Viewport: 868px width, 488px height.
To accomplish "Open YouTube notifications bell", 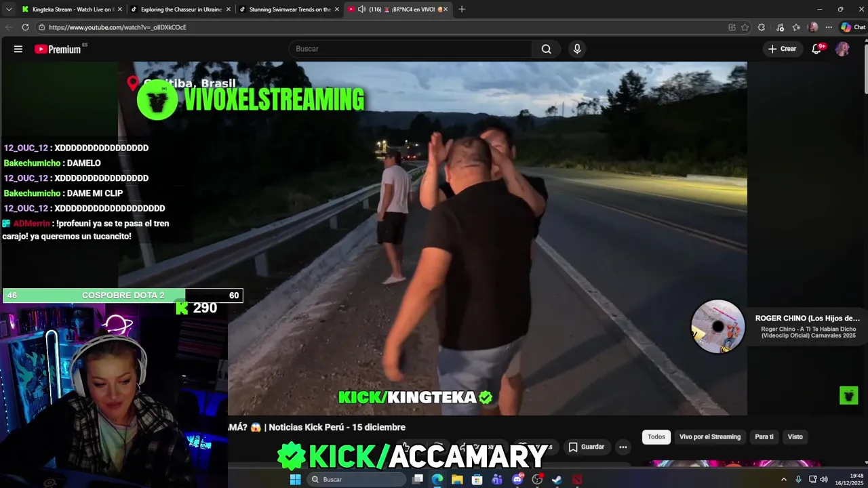I will point(816,49).
